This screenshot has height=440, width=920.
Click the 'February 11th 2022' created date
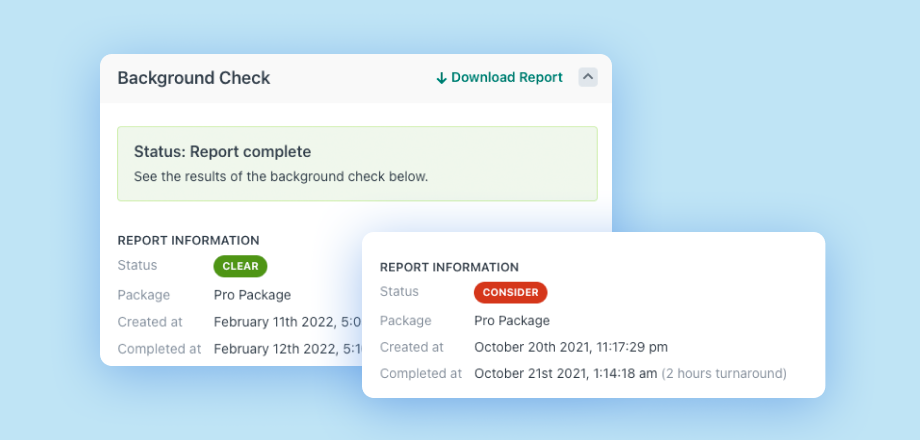286,322
